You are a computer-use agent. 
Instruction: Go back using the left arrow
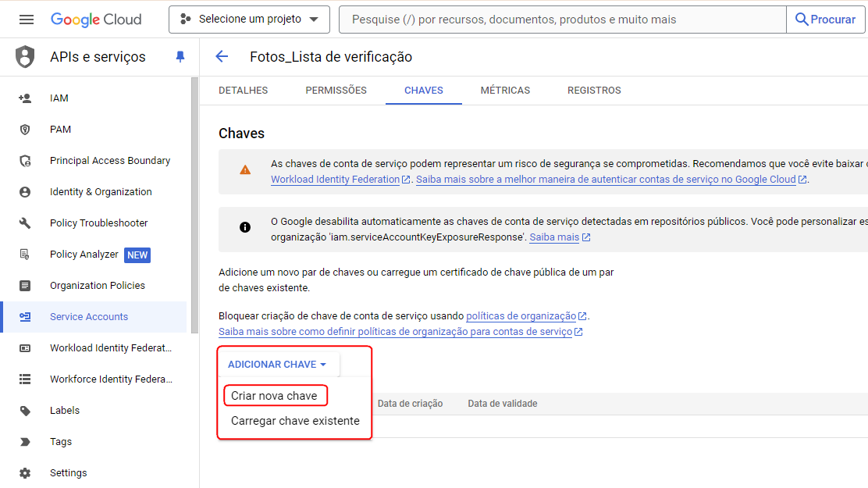(222, 56)
